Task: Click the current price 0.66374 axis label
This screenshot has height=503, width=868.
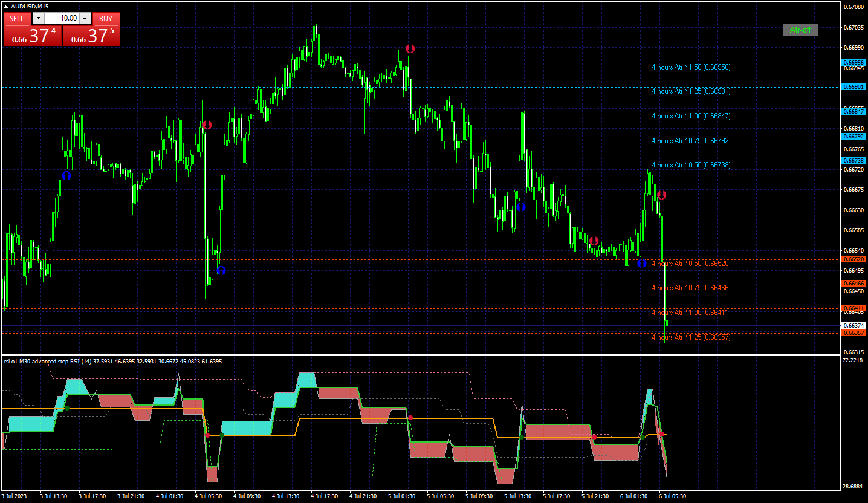Action: tap(853, 325)
